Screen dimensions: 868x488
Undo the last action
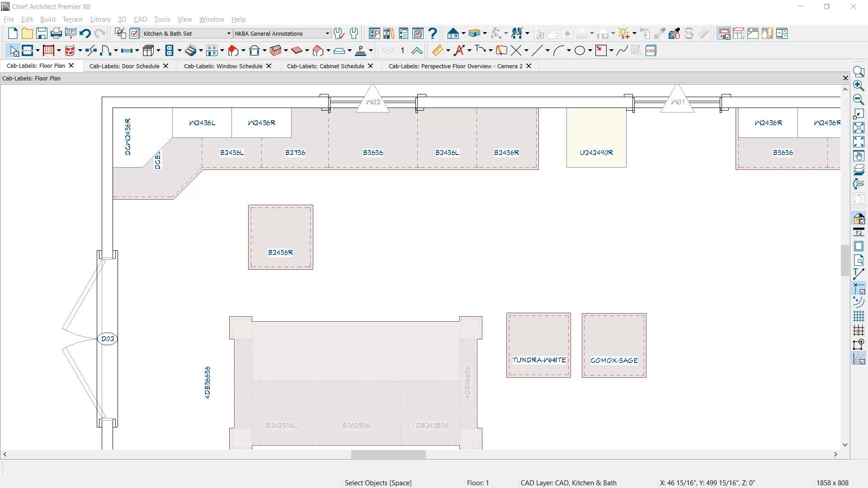click(x=85, y=33)
